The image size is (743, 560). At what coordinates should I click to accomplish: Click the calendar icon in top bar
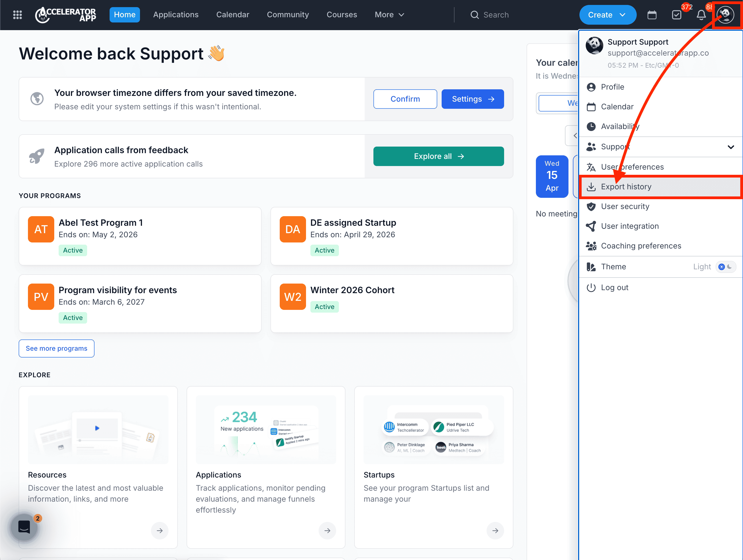point(652,15)
